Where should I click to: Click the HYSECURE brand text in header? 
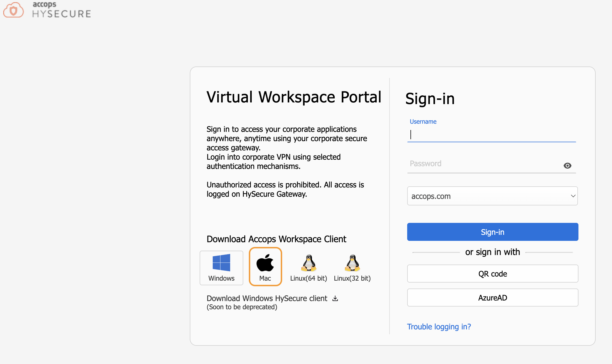[62, 14]
